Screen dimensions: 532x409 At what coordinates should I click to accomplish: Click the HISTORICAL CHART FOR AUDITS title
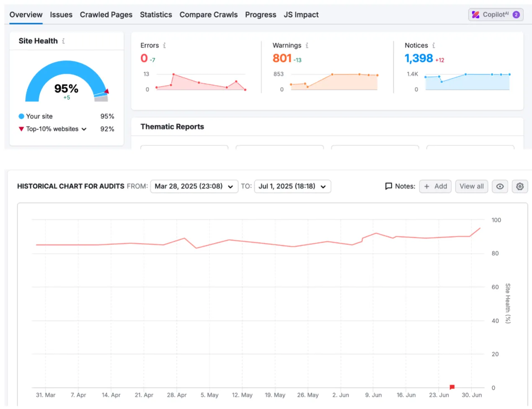[71, 186]
